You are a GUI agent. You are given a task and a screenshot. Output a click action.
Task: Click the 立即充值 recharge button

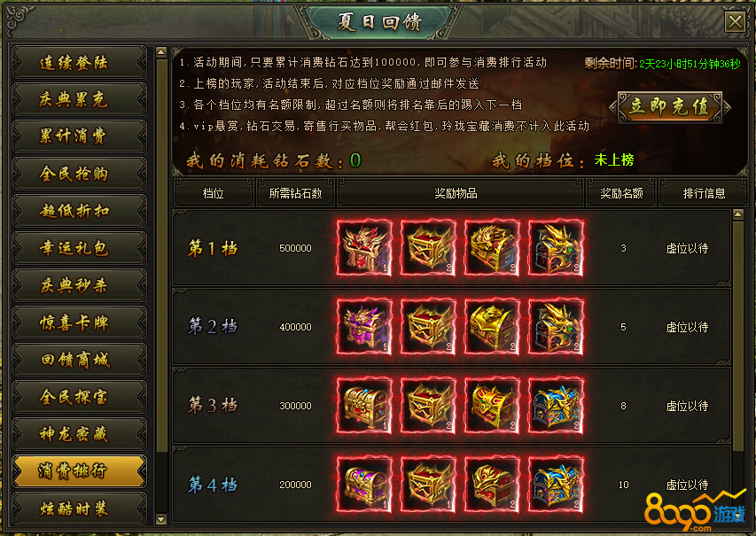670,107
